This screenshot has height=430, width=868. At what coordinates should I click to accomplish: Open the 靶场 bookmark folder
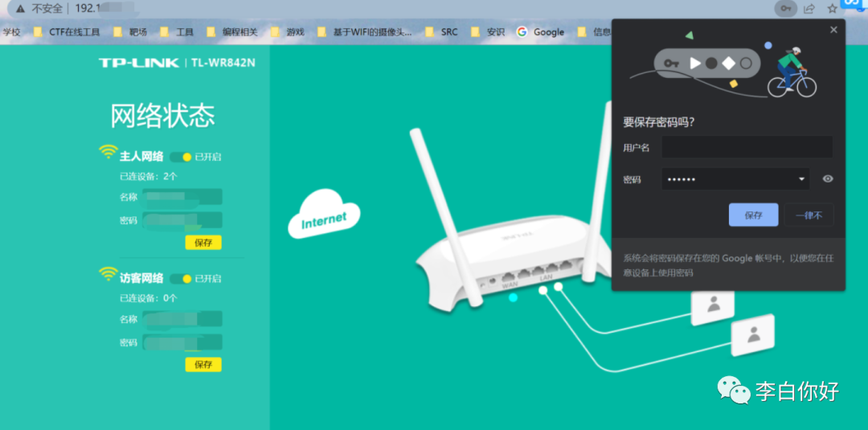pos(131,32)
